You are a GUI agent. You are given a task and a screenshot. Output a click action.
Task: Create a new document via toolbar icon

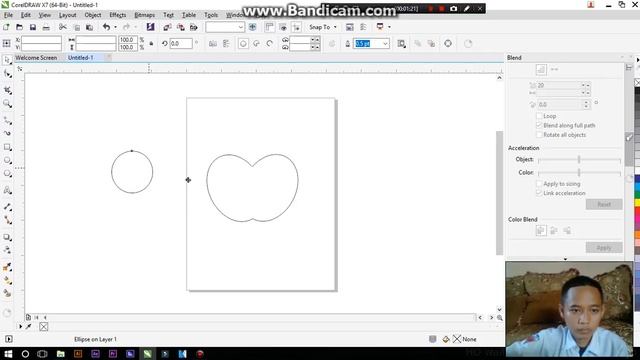click(6, 27)
